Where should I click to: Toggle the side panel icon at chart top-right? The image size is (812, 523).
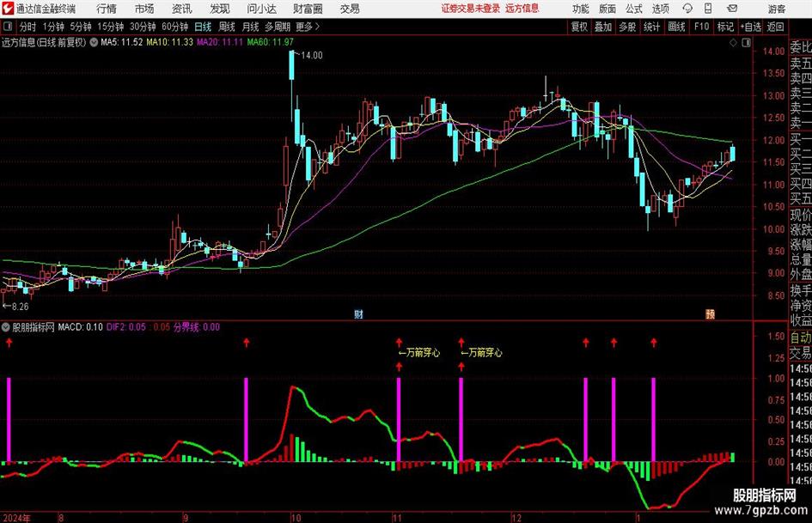coord(746,43)
